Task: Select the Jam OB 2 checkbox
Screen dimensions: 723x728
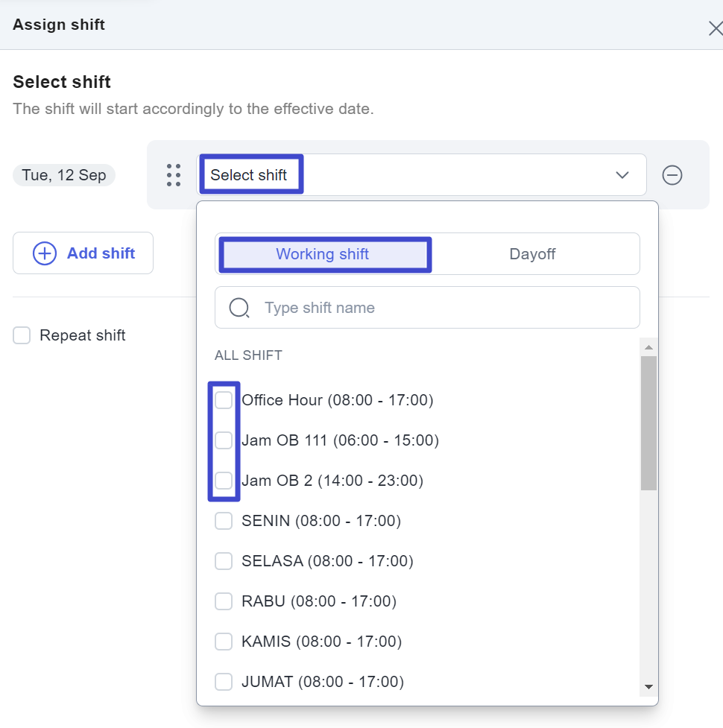Action: [224, 481]
